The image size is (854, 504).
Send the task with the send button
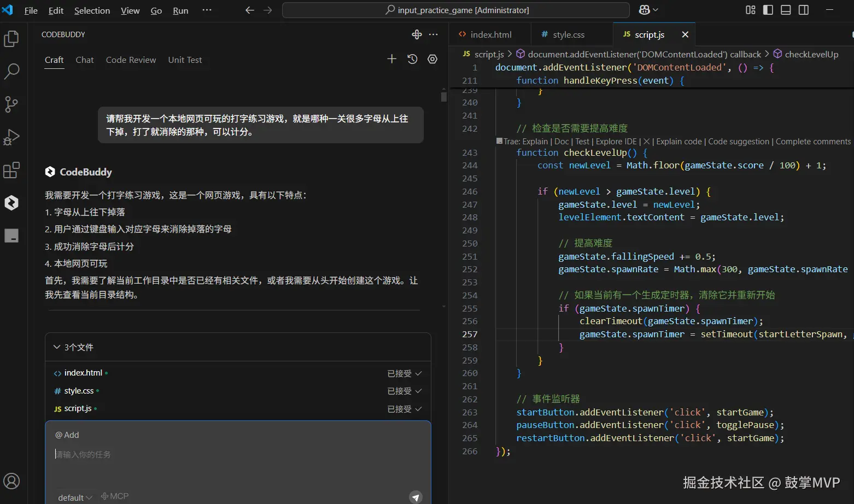(x=416, y=496)
